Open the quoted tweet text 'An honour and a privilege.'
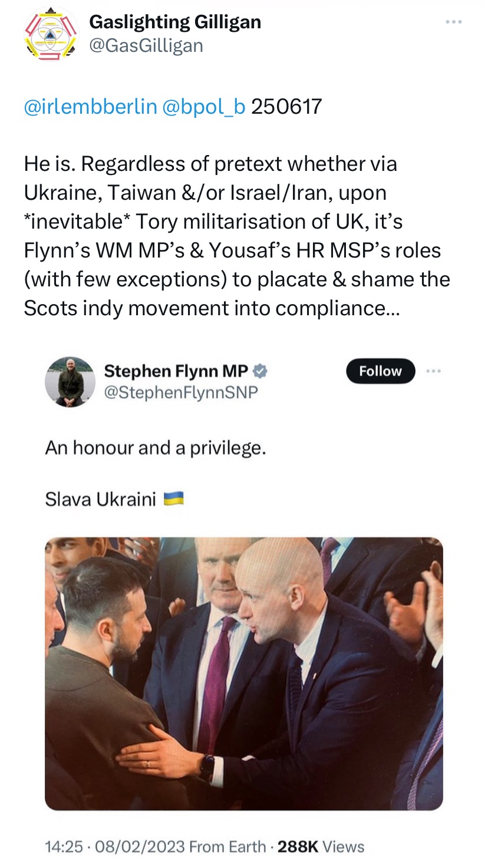 coord(156,448)
